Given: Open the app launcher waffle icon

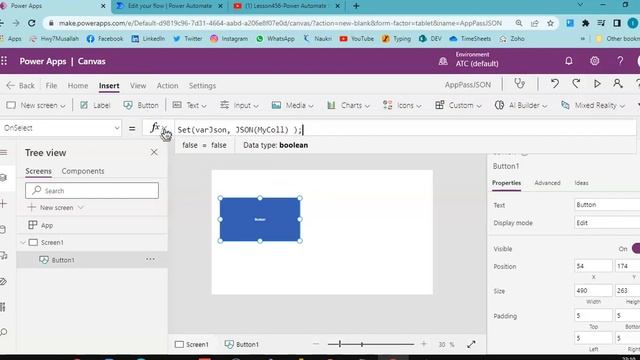Looking at the screenshot, I should [x=4, y=61].
